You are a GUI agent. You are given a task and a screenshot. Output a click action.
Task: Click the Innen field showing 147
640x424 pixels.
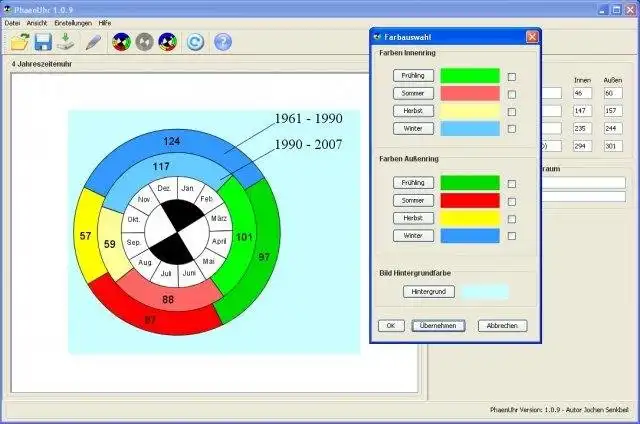(x=582, y=111)
